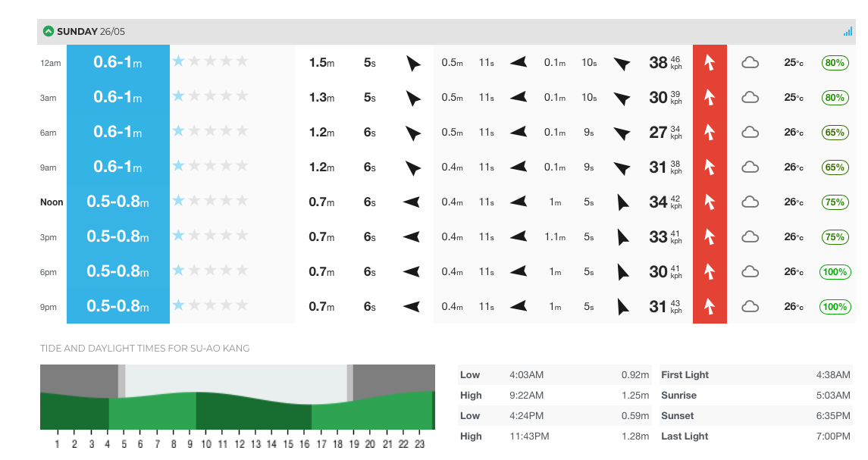Click the 9am secondary swell direction arrow

click(518, 167)
